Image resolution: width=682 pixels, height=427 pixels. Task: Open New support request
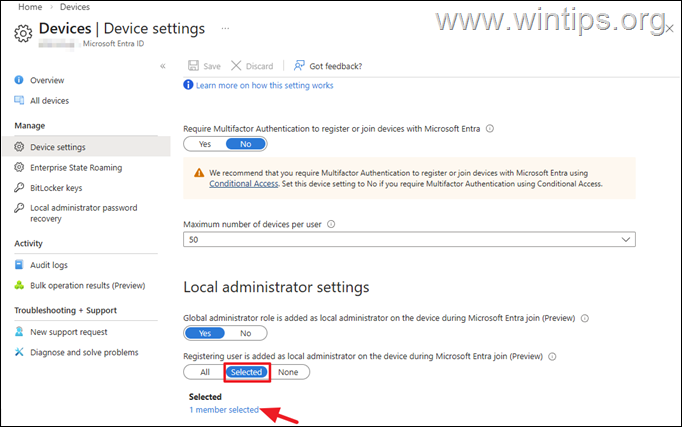(69, 332)
